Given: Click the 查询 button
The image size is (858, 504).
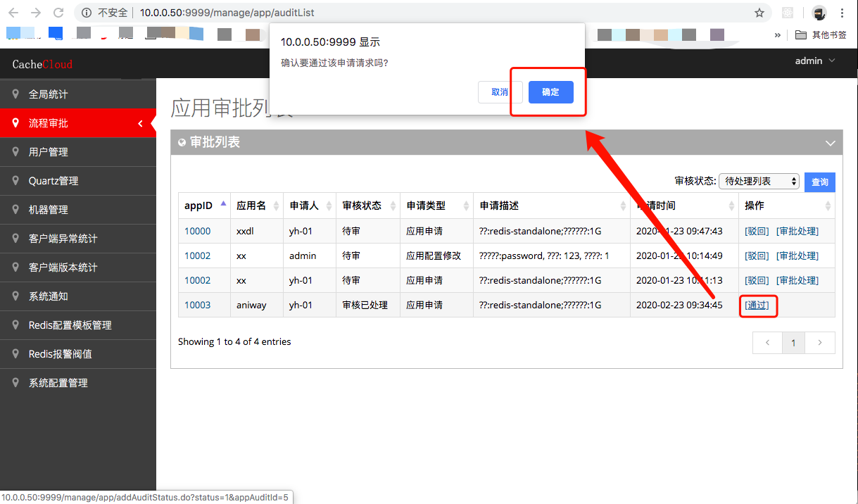Looking at the screenshot, I should click(819, 182).
